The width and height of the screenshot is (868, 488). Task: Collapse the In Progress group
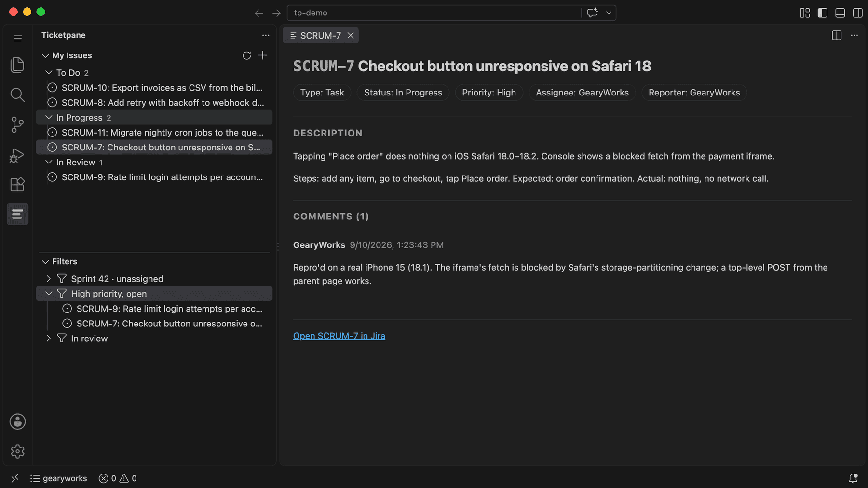[x=49, y=117]
